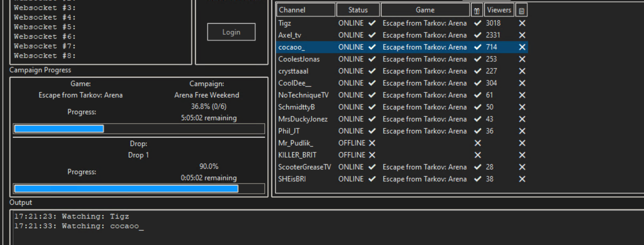This screenshot has height=245, width=644.
Task: Click the clipboard column header icon
Action: (522, 10)
